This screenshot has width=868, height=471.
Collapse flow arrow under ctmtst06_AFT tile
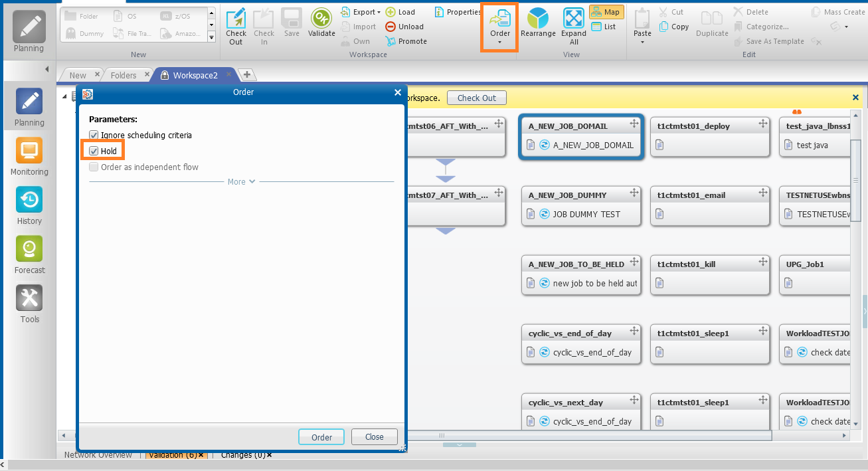pos(446,162)
